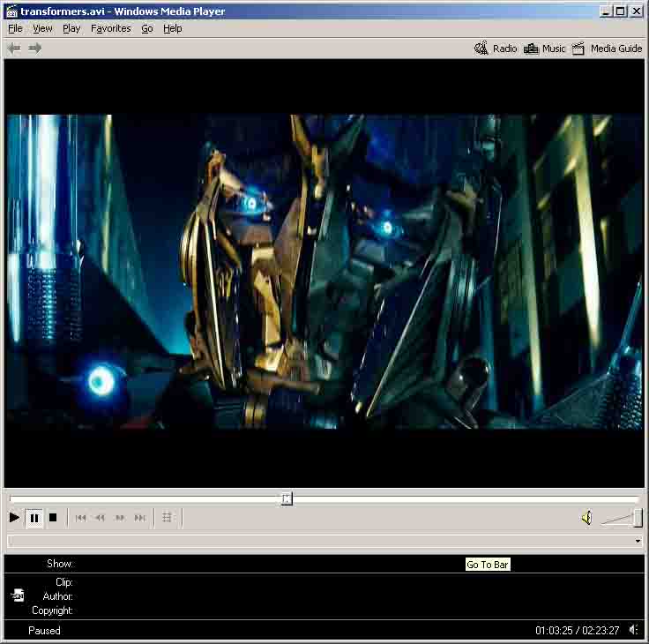Click the Windows Media Player title bar icon
Viewport: 649px width, 644px height.
(11, 11)
